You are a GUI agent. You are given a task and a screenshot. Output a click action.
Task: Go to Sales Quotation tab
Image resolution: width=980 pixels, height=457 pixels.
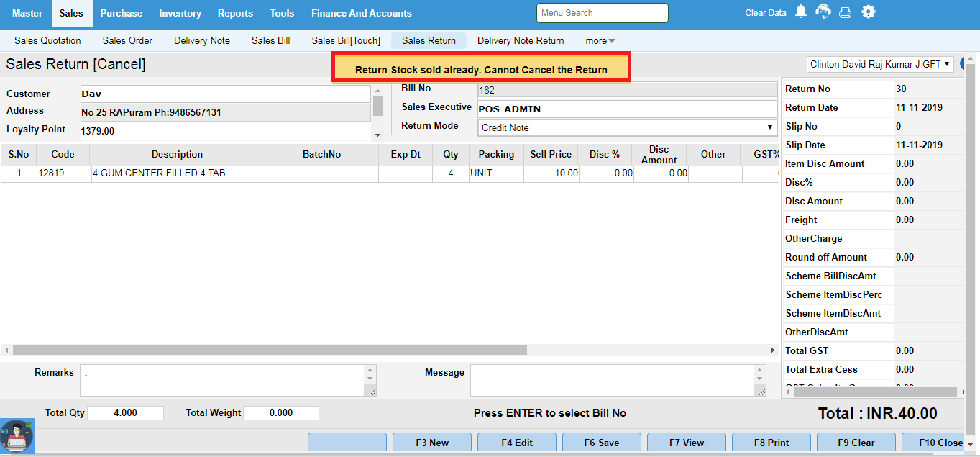click(47, 40)
